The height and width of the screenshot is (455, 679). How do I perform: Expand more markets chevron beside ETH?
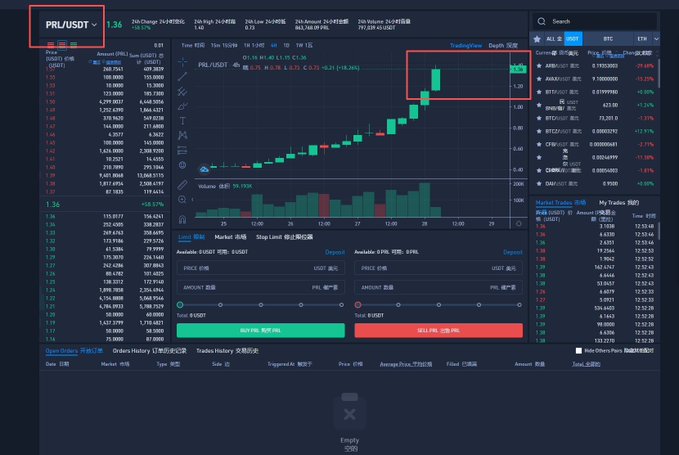(656, 39)
